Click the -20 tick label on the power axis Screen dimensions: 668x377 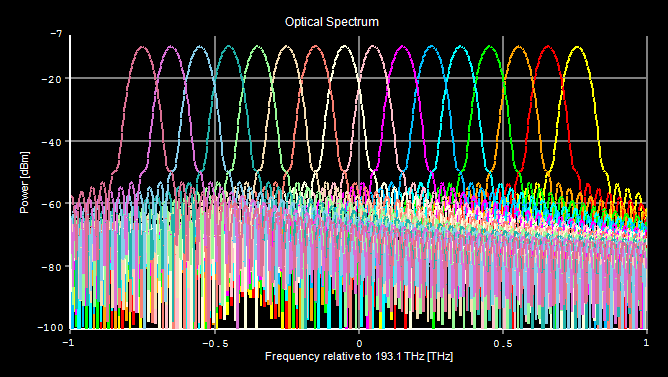[53, 79]
